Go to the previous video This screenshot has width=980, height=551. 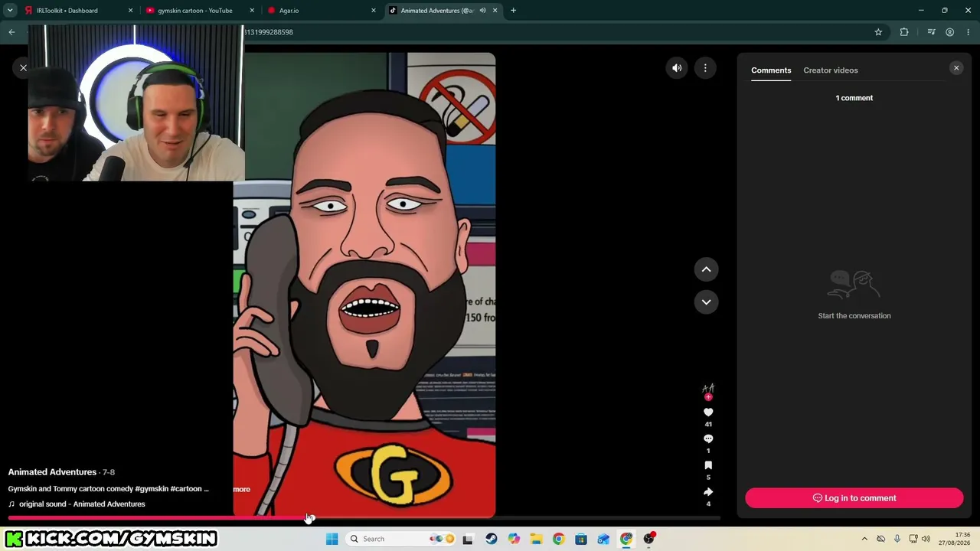coord(706,269)
